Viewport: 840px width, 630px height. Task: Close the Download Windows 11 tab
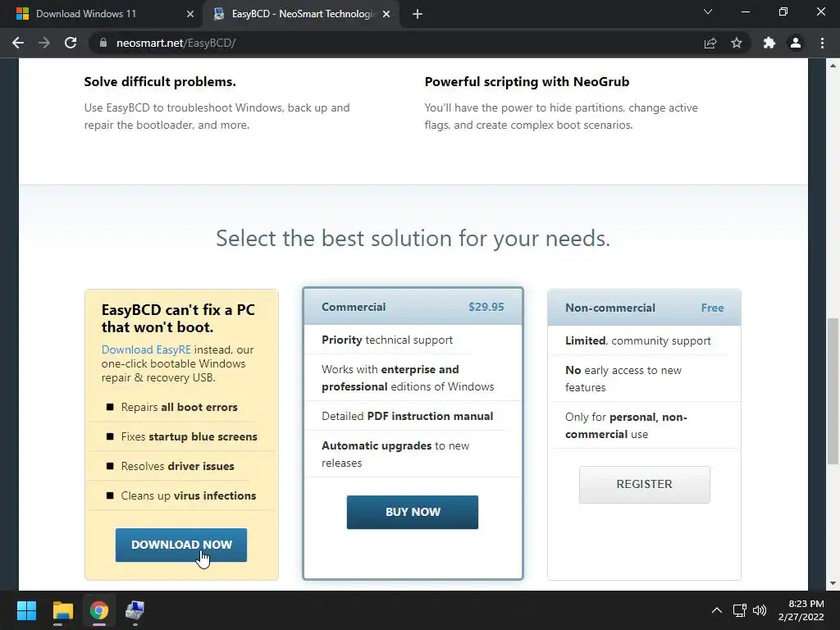pos(190,14)
